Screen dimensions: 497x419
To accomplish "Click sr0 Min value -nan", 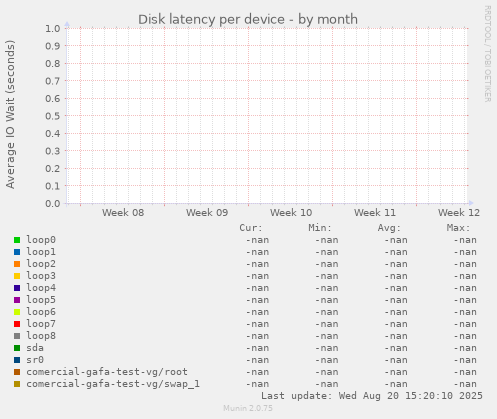I will [x=327, y=360].
